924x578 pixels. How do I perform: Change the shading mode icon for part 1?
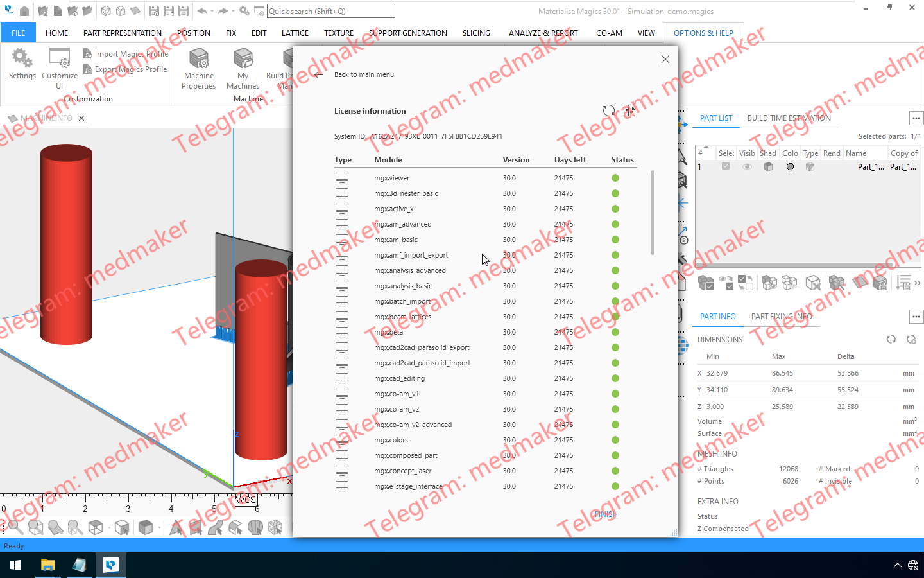pyautogui.click(x=768, y=166)
